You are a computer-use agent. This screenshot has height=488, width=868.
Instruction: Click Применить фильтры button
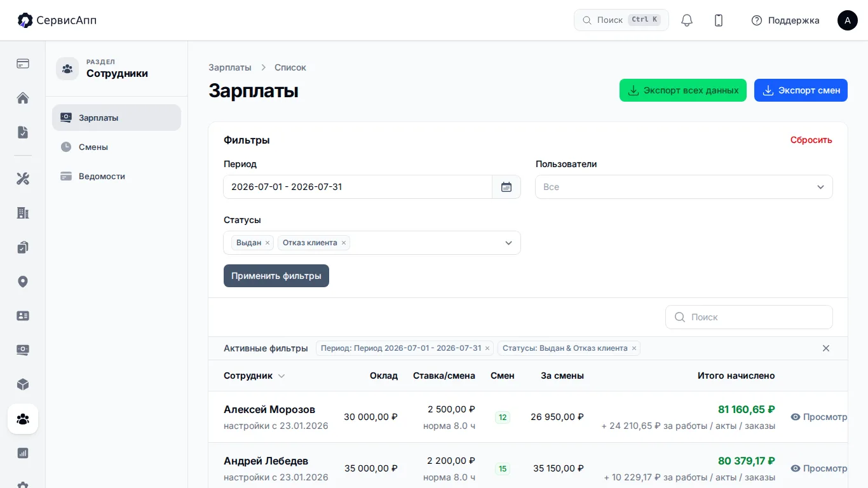(276, 276)
